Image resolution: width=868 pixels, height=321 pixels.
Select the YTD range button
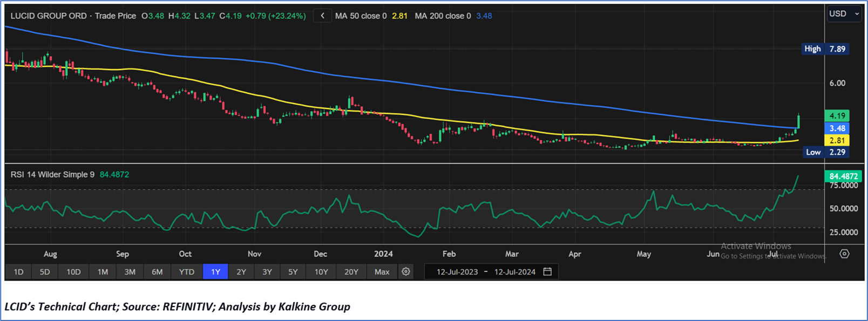coord(187,272)
